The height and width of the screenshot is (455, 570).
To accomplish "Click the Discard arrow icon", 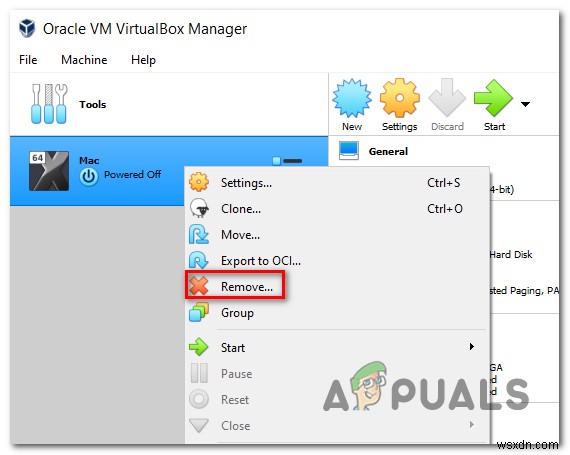I will (x=447, y=97).
